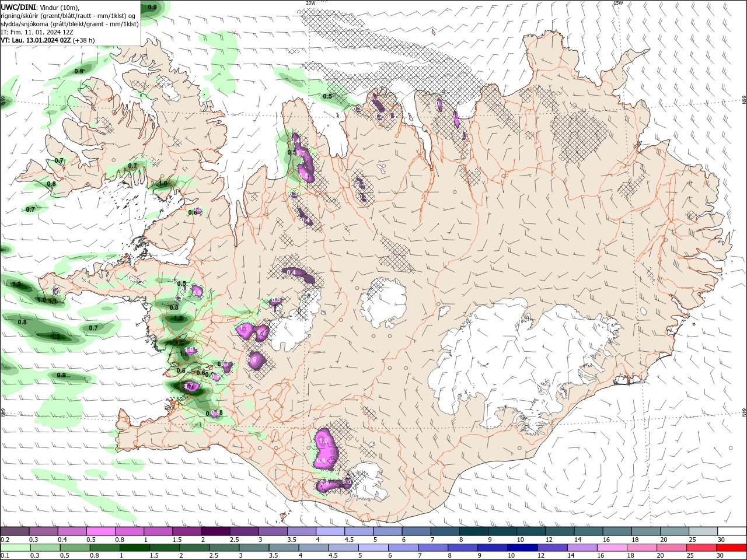
Task: Click the deep blue 10 rain legend swatch
Action: point(523,548)
